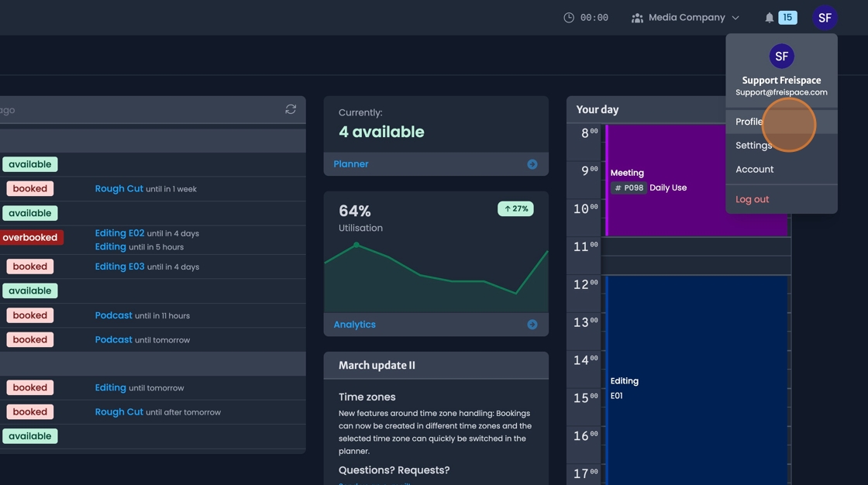This screenshot has width=868, height=485.
Task: Open the notifications bell icon
Action: 769,18
